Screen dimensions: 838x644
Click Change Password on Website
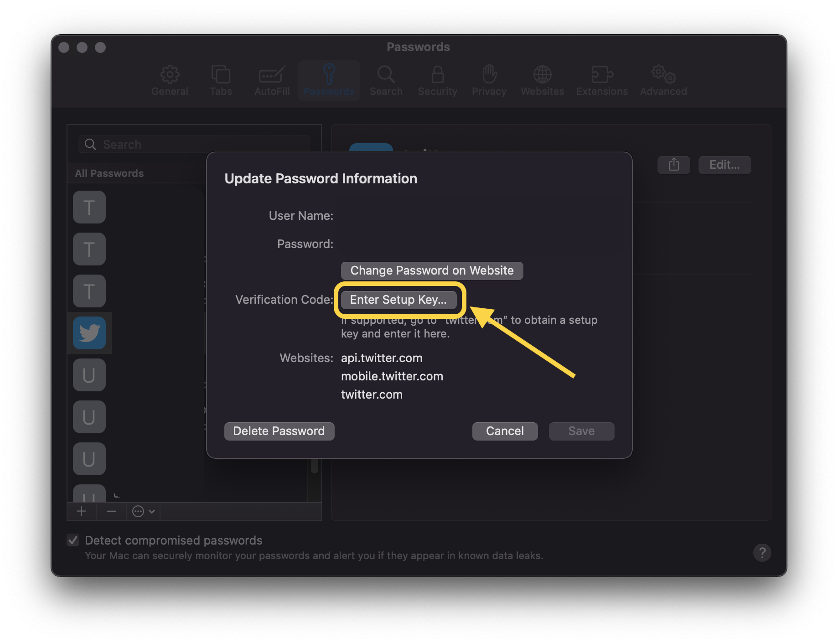[432, 270]
